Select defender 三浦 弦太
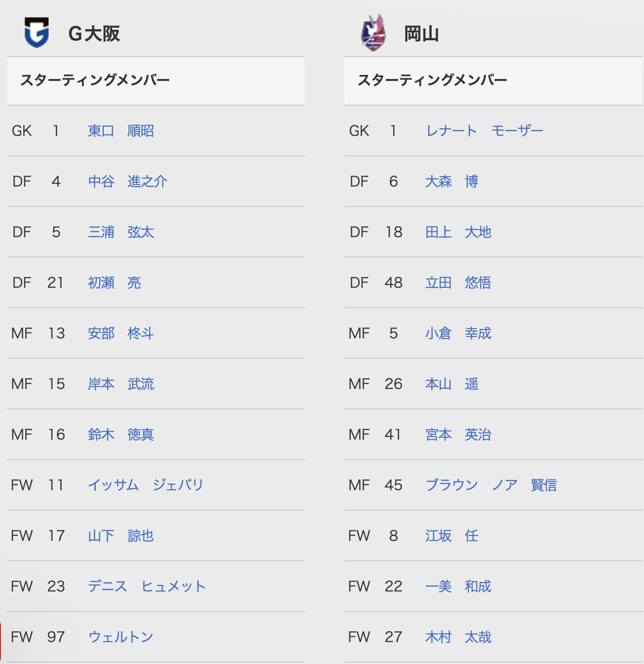644x664 pixels. click(x=121, y=232)
